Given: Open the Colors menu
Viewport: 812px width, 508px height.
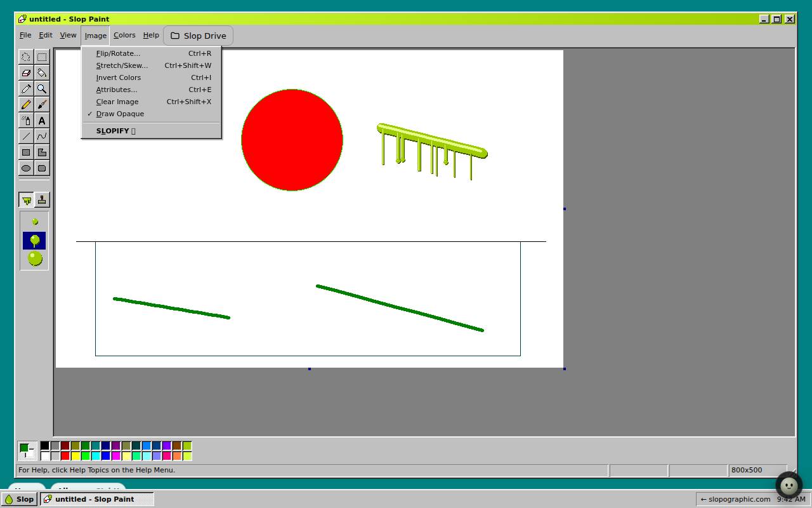Looking at the screenshot, I should coord(124,36).
